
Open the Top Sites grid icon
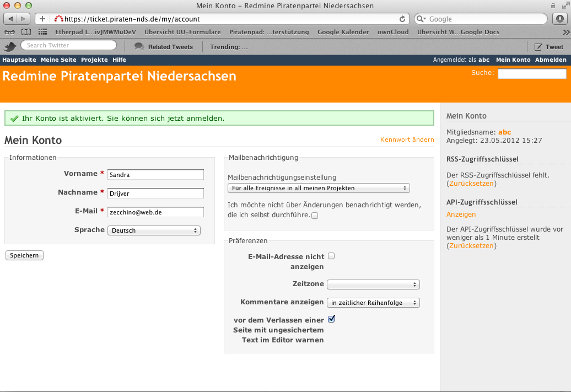(x=42, y=32)
